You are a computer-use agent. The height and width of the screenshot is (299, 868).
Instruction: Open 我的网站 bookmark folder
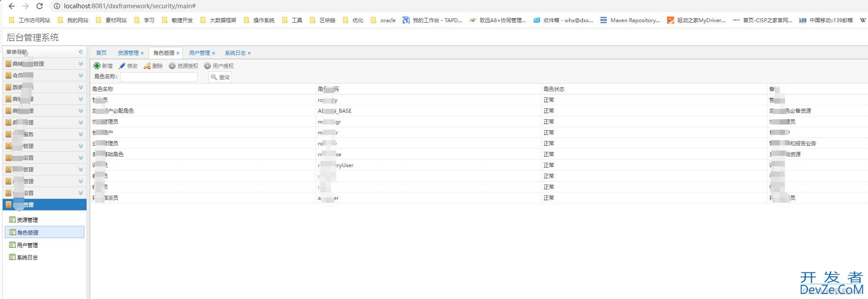(x=73, y=20)
